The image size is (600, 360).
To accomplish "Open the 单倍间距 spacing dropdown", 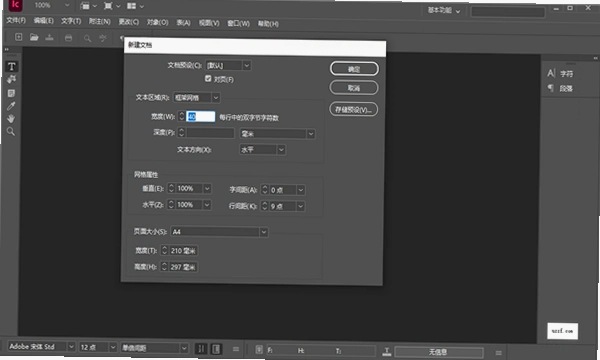I will [x=184, y=348].
